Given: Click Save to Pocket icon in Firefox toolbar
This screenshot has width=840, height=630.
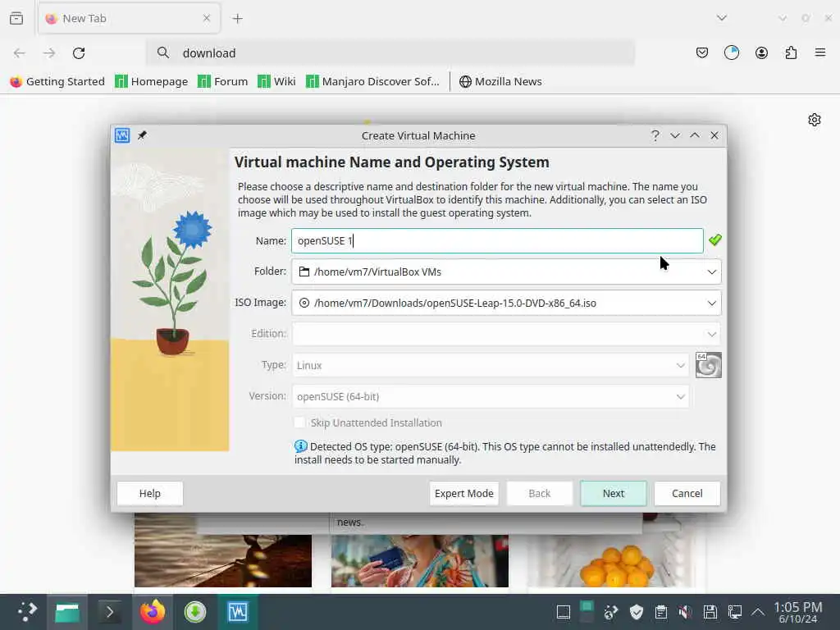Looking at the screenshot, I should pyautogui.click(x=702, y=52).
